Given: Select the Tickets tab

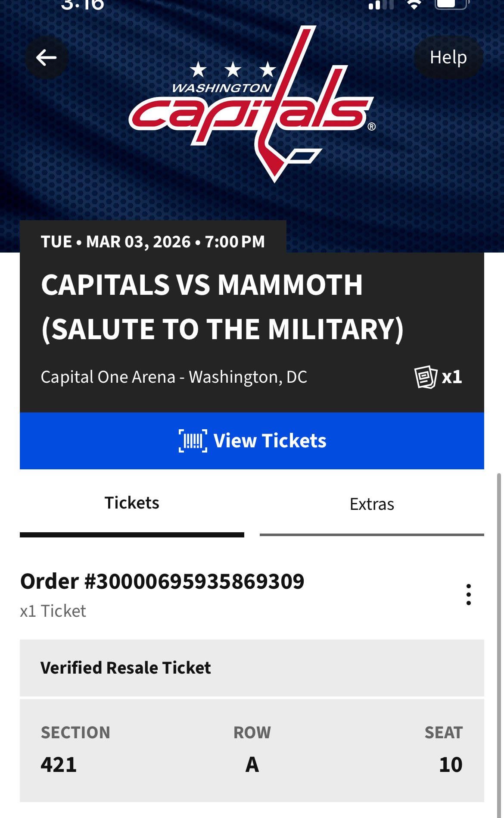Looking at the screenshot, I should pyautogui.click(x=132, y=503).
